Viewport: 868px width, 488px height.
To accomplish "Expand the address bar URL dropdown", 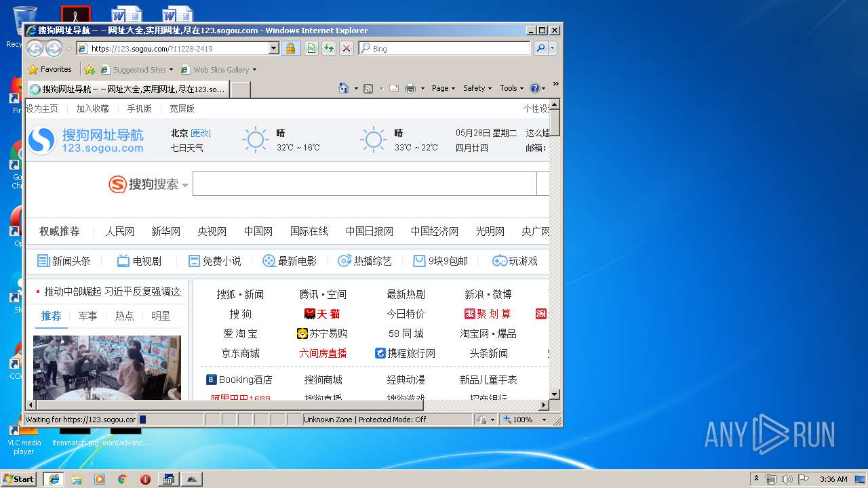I will click(x=274, y=48).
